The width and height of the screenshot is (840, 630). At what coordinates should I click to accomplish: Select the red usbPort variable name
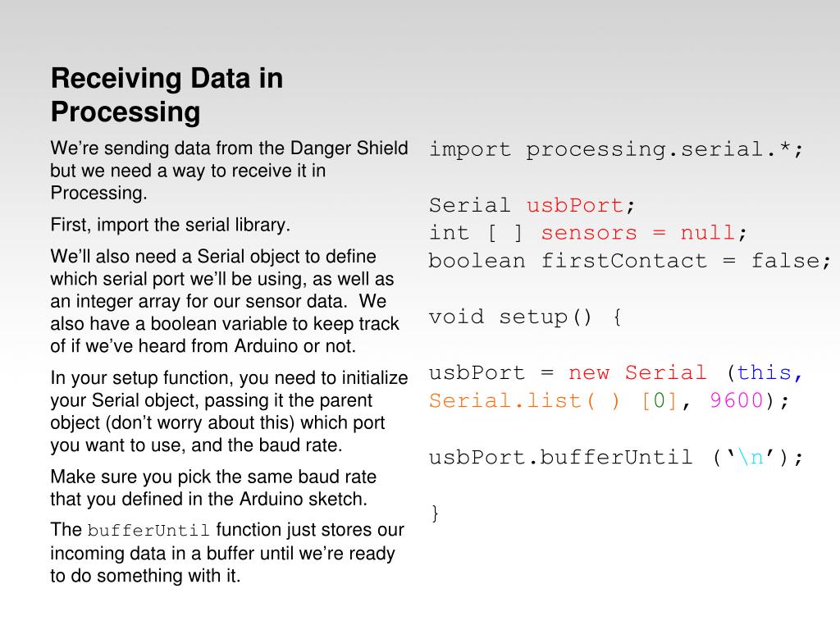573,205
